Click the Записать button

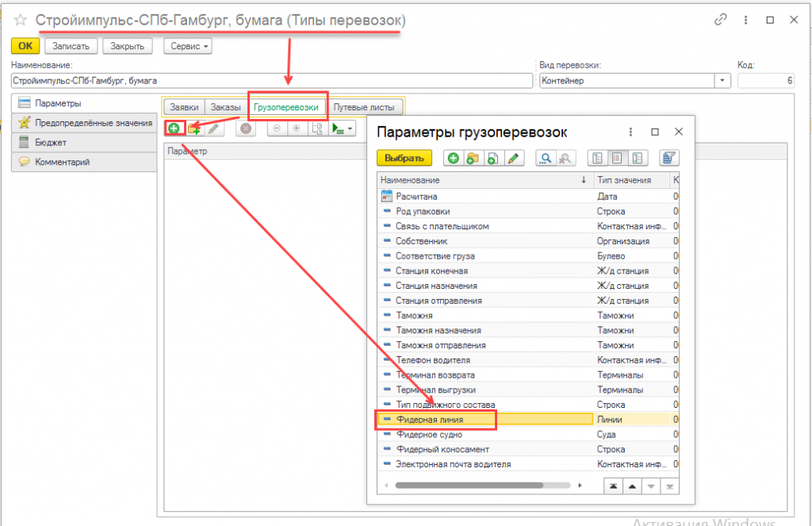[x=71, y=46]
